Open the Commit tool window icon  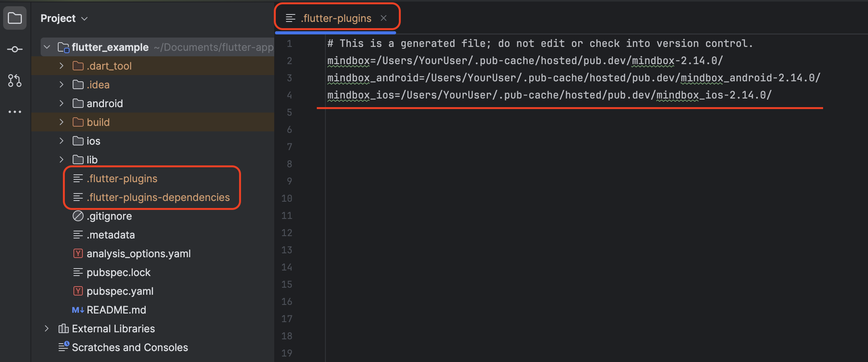[x=15, y=49]
